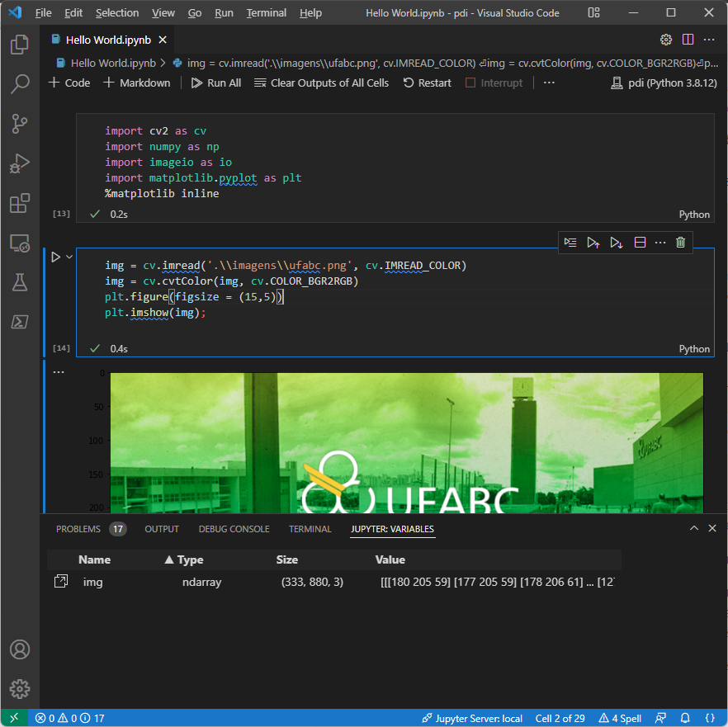This screenshot has height=727, width=728.
Task: Expand run options dropdown beside cell
Action: pyautogui.click(x=69, y=257)
